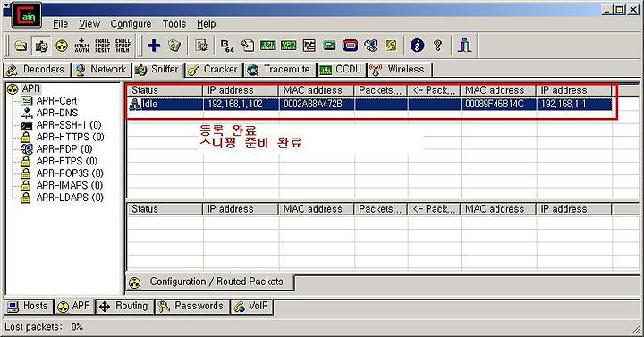Click the red-blue box toolbar icon
The height and width of the screenshot is (337, 644).
pyautogui.click(x=350, y=46)
